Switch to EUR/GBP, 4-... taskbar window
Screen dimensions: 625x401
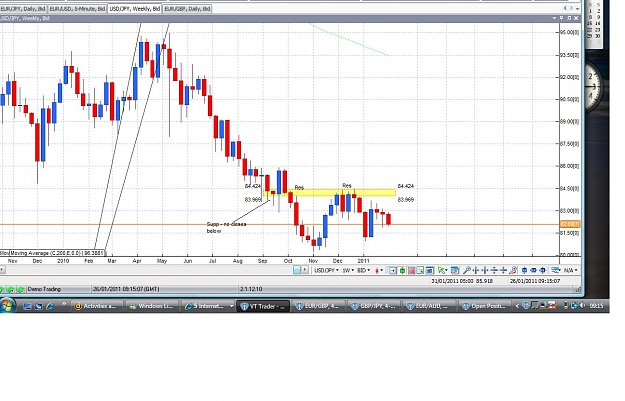point(318,306)
